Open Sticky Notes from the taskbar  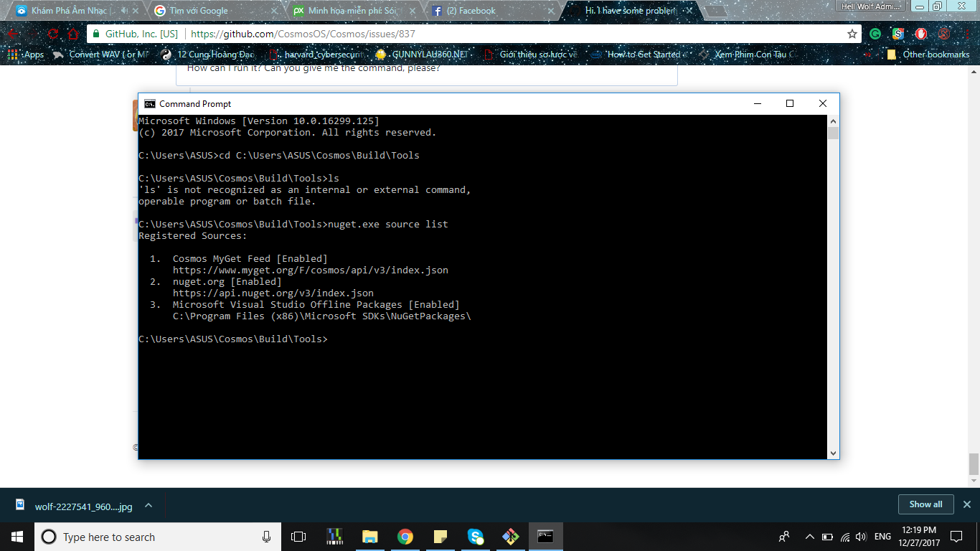point(440,537)
